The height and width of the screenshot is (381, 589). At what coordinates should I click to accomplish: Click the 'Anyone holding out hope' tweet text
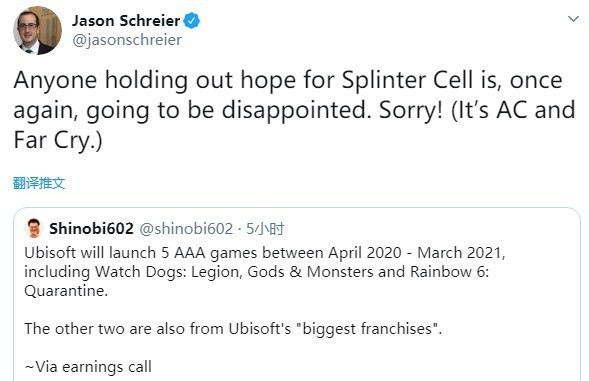pos(294,110)
